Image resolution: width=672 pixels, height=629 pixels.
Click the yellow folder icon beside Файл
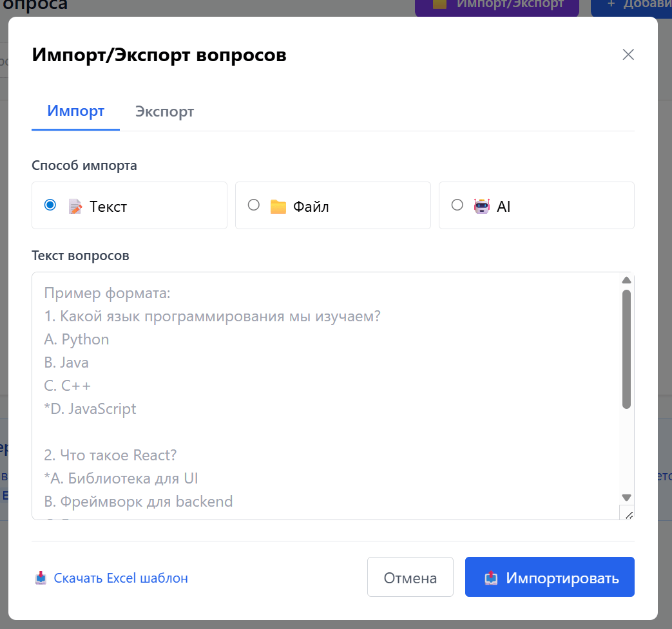278,207
